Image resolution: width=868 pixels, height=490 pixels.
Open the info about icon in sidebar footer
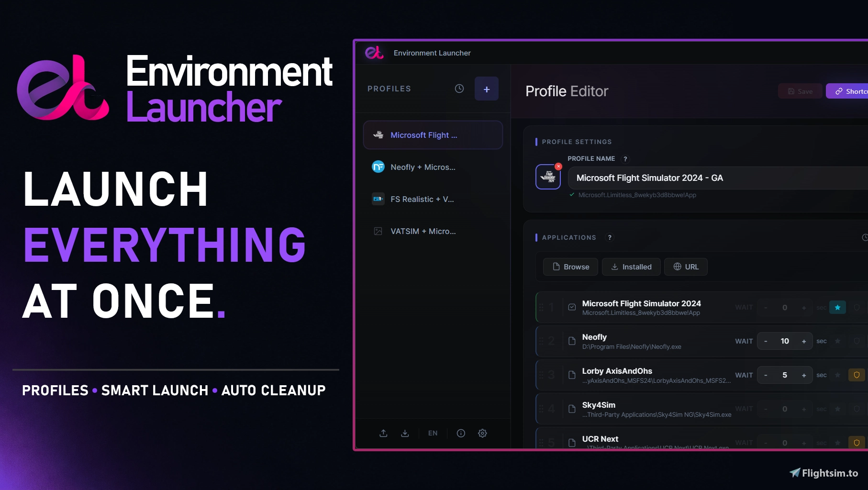pos(461,433)
